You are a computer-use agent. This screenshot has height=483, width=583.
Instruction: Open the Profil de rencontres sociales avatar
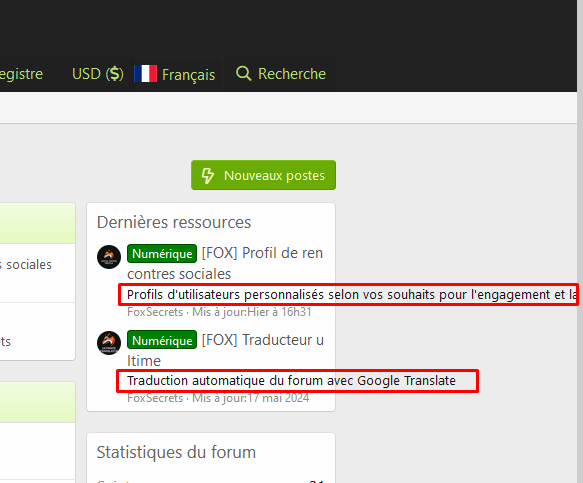(x=109, y=257)
